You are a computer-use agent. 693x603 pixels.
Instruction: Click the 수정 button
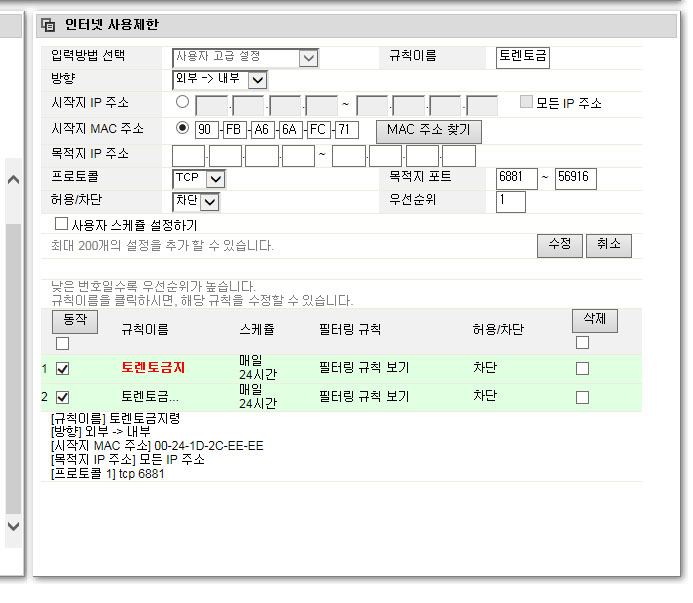pos(560,245)
